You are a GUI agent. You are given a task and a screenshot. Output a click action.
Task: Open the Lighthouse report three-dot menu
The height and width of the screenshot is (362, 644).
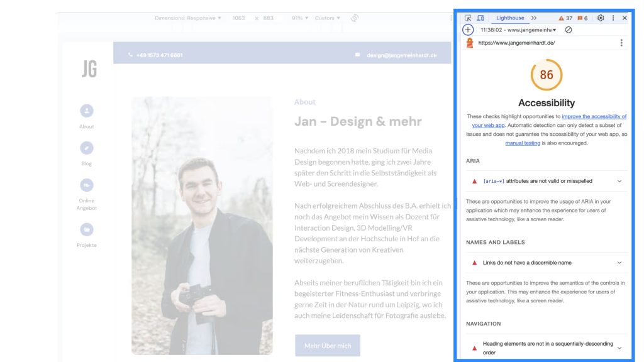pyautogui.click(x=621, y=43)
